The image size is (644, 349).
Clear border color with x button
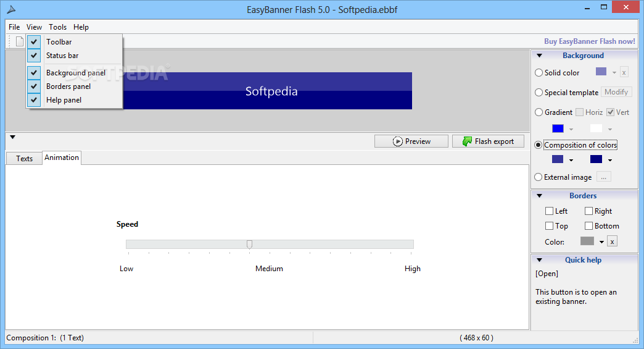pos(612,242)
